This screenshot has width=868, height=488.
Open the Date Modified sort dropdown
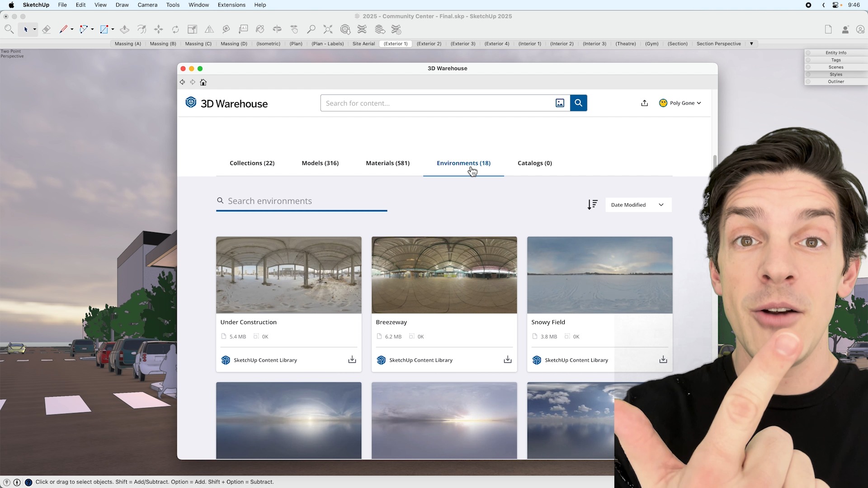pyautogui.click(x=638, y=205)
